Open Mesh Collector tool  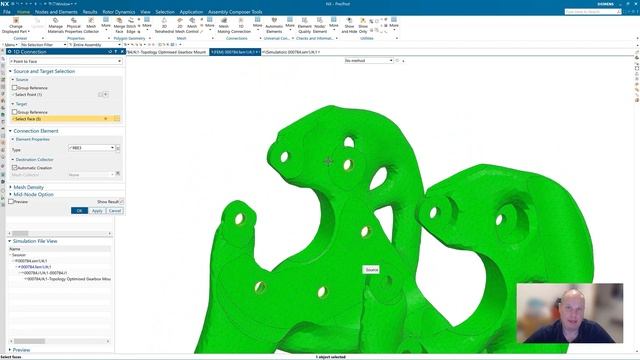91,25
